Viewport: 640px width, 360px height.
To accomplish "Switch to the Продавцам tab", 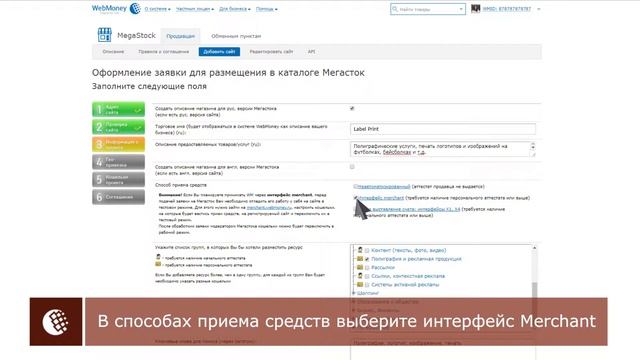I will (x=180, y=36).
